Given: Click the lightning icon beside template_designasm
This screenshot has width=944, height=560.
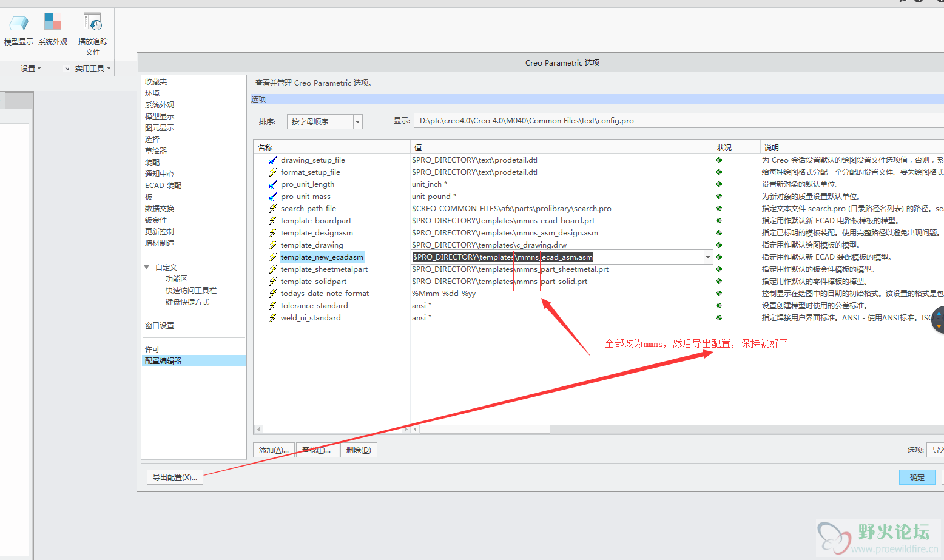Looking at the screenshot, I should [273, 233].
